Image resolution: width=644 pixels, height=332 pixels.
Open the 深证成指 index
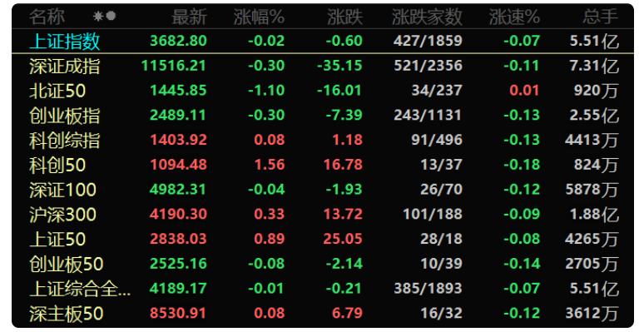322,66
